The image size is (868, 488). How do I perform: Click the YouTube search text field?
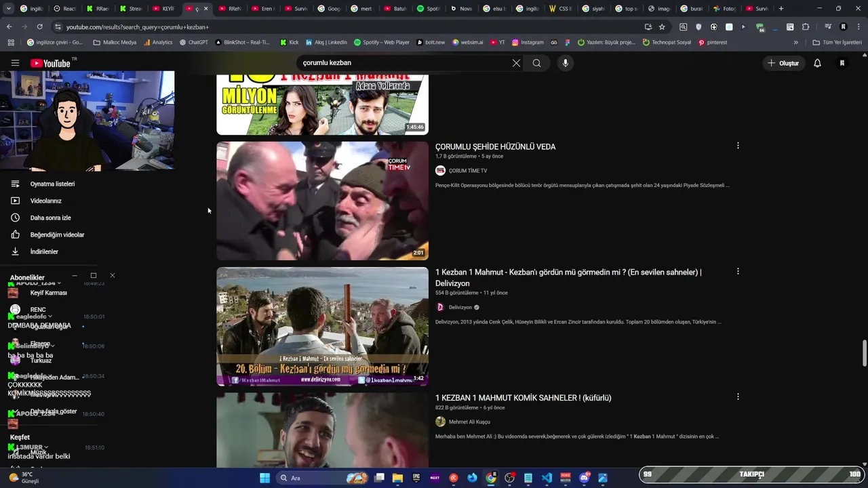[404, 63]
